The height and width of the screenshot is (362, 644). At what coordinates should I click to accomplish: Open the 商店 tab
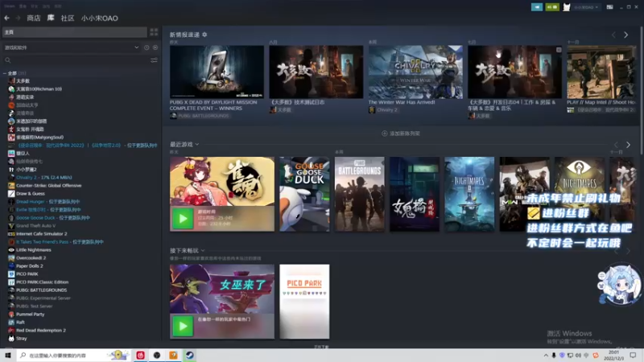click(34, 18)
